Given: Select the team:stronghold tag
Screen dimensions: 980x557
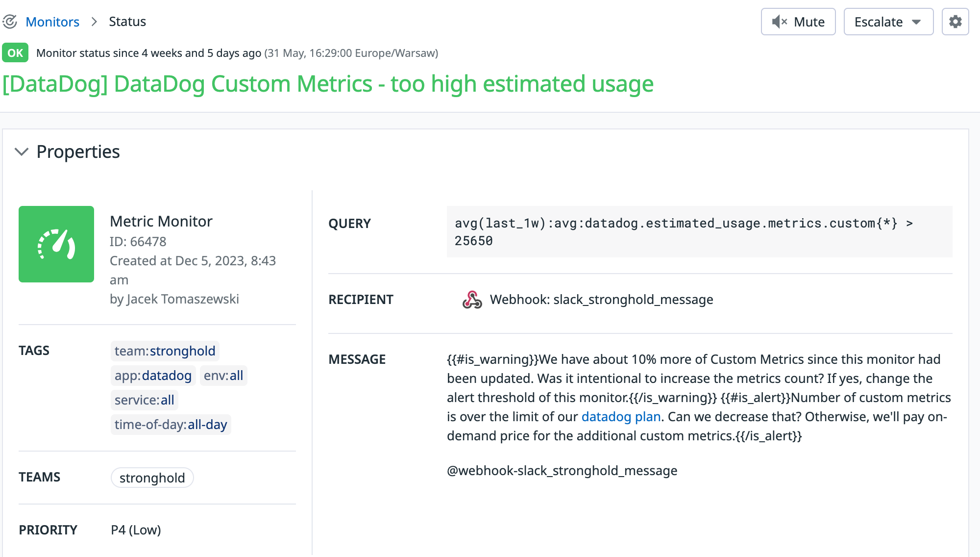Looking at the screenshot, I should pos(165,351).
